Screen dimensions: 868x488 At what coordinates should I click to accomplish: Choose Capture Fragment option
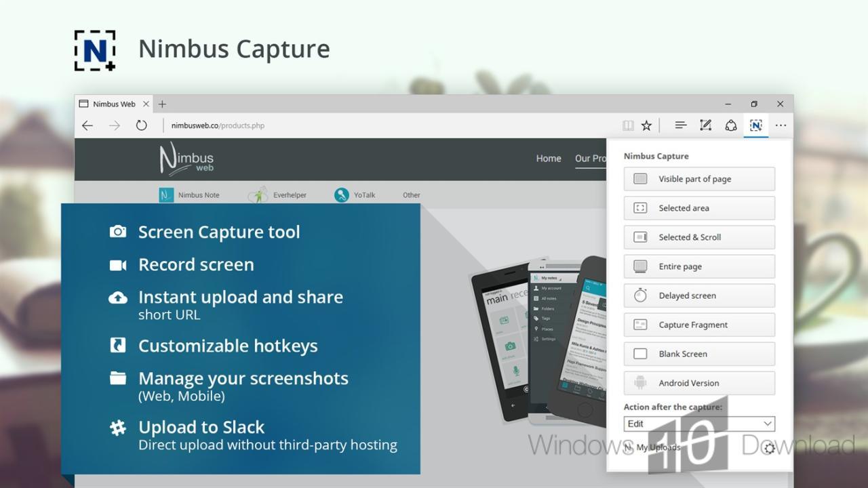click(699, 325)
